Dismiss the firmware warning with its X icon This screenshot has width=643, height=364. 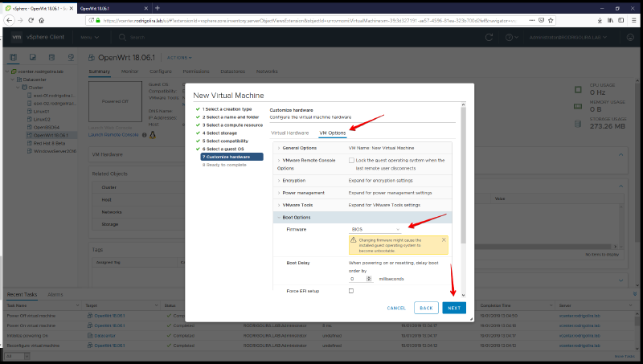[443, 239]
